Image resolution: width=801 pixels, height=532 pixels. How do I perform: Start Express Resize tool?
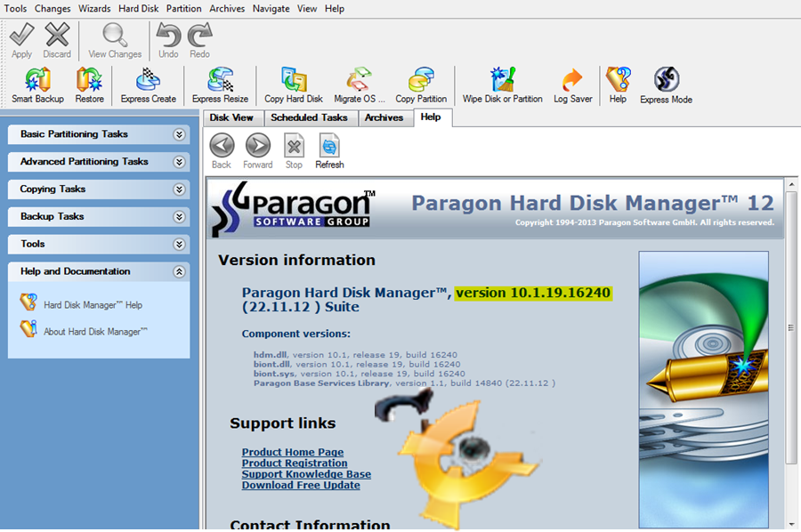(220, 82)
